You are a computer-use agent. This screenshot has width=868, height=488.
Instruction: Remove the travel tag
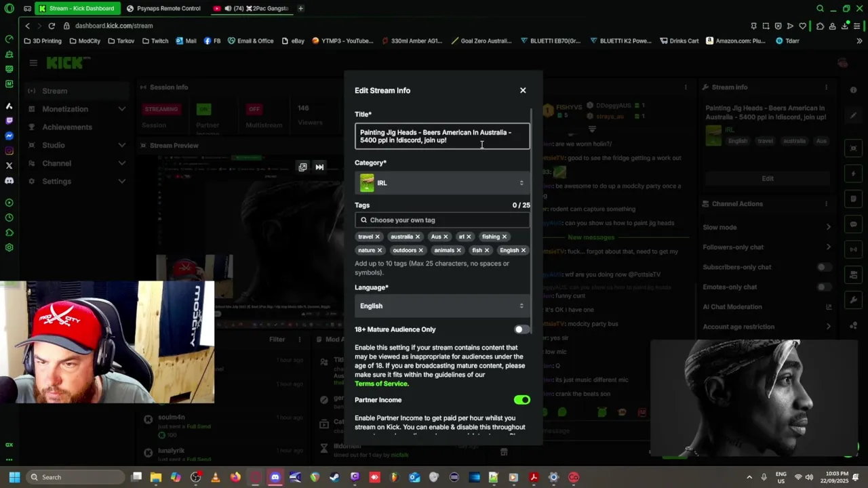click(378, 237)
